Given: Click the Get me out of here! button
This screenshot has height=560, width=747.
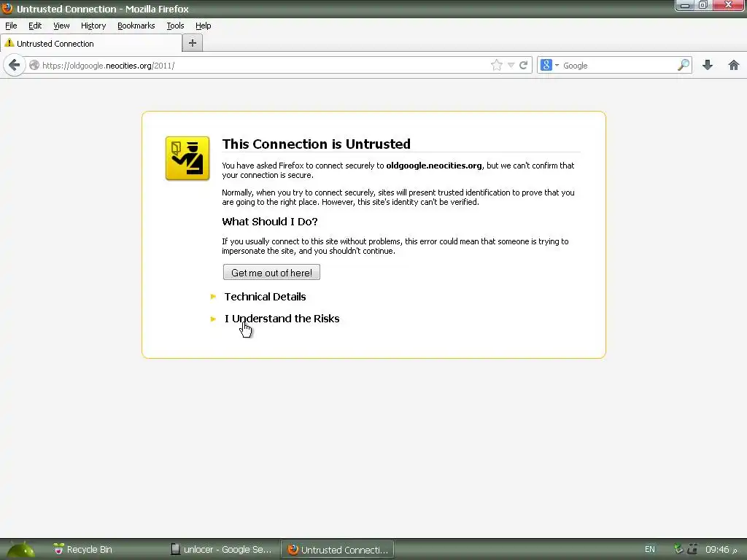Looking at the screenshot, I should [271, 273].
